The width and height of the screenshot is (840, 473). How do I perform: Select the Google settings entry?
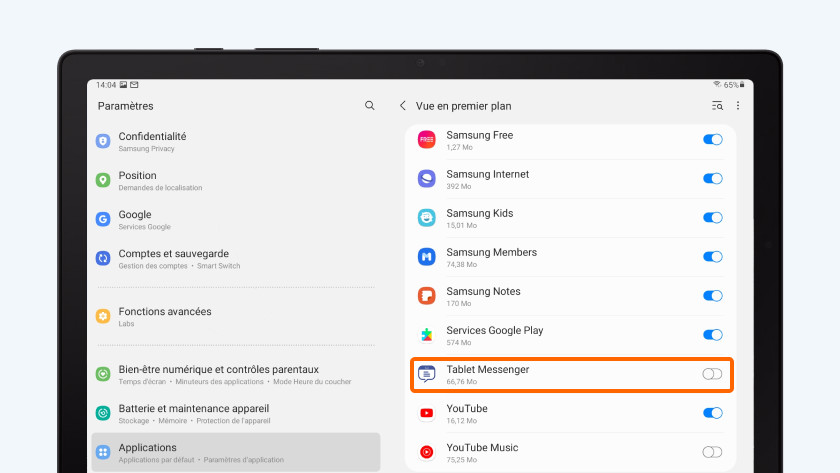coord(236,220)
